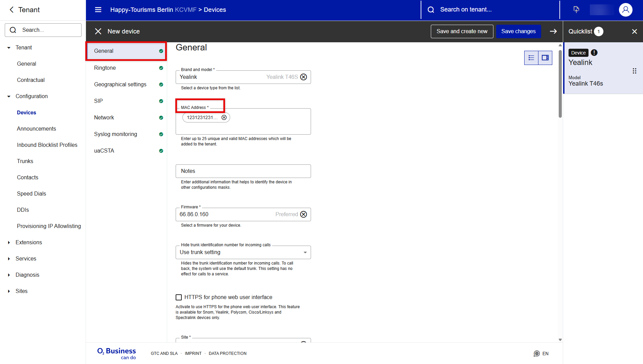This screenshot has height=364, width=643.
Task: Click the drag handle on Yealink card
Action: [x=635, y=71]
